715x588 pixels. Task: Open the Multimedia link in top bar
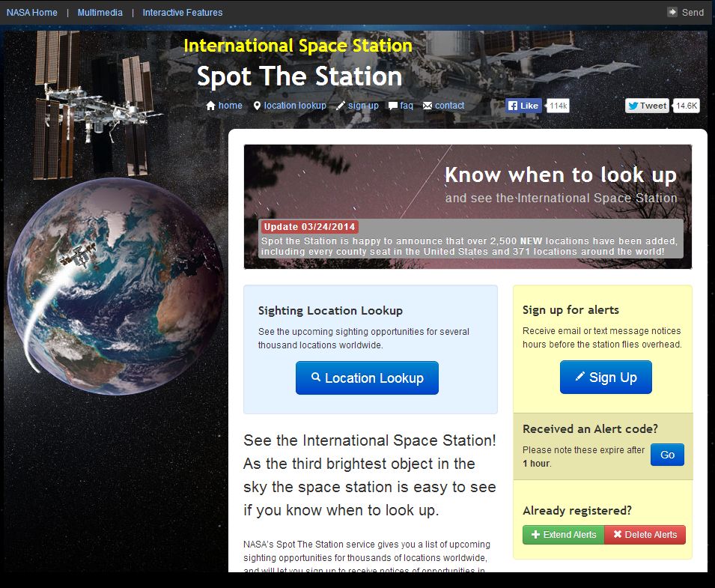tap(100, 12)
